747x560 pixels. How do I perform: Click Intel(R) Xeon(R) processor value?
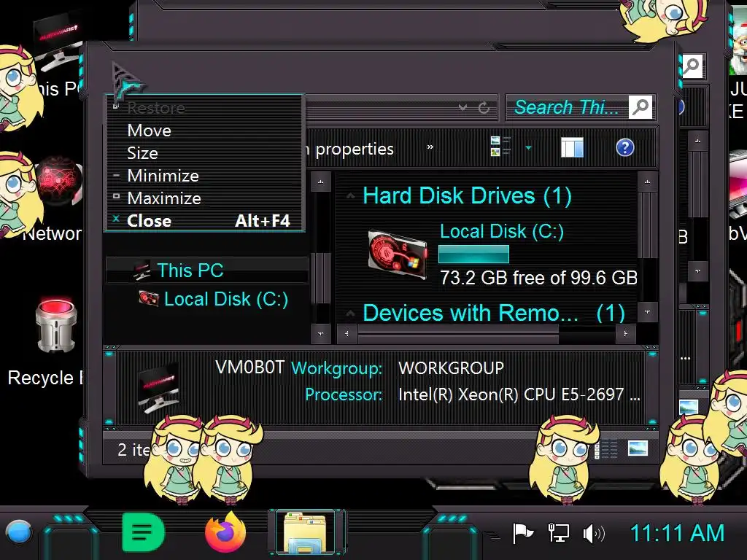coord(519,394)
